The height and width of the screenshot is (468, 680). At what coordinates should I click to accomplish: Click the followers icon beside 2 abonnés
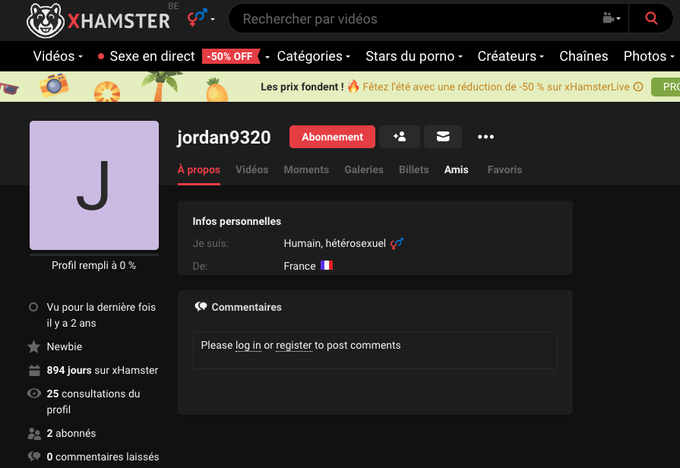point(34,433)
